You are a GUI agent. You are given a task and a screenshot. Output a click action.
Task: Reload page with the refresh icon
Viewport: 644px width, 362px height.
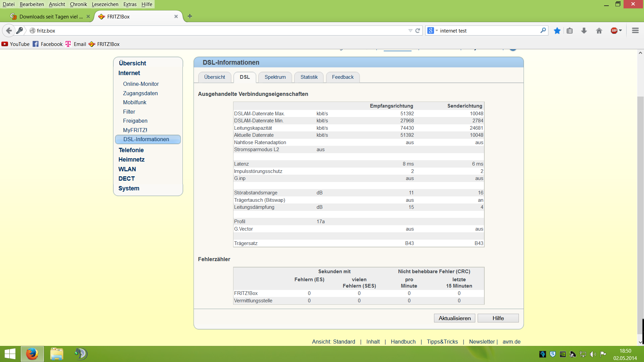(x=418, y=31)
